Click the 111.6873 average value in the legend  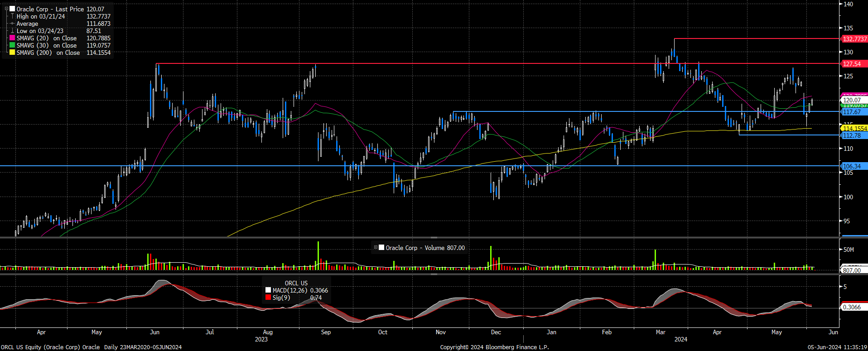[98, 24]
